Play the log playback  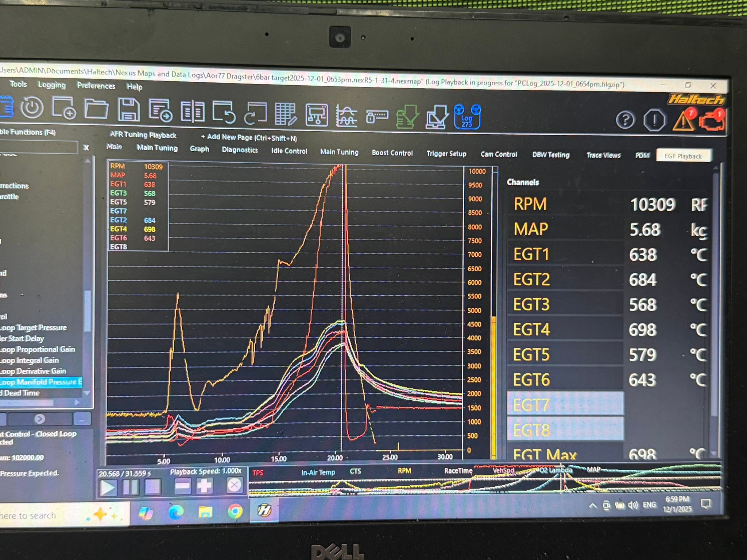pos(108,488)
